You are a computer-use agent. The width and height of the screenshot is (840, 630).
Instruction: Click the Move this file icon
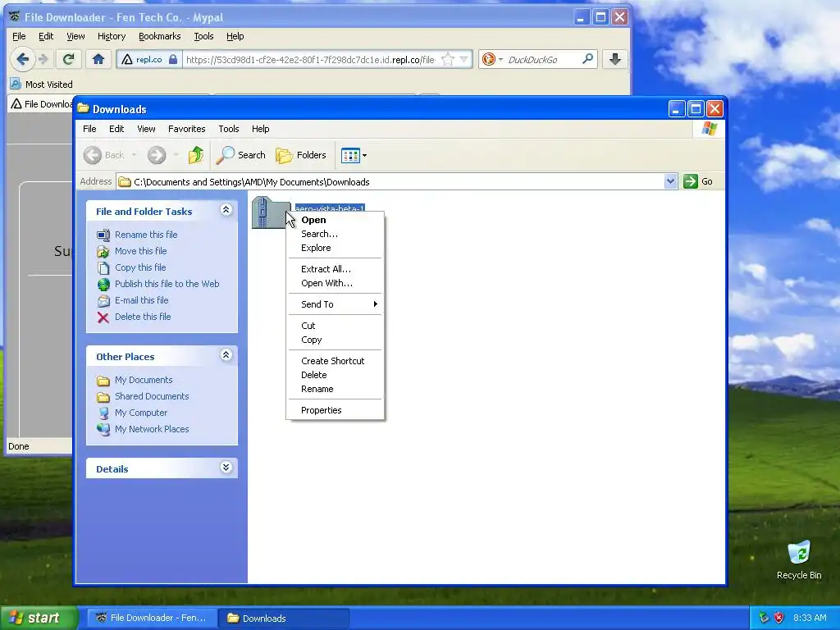coord(103,251)
